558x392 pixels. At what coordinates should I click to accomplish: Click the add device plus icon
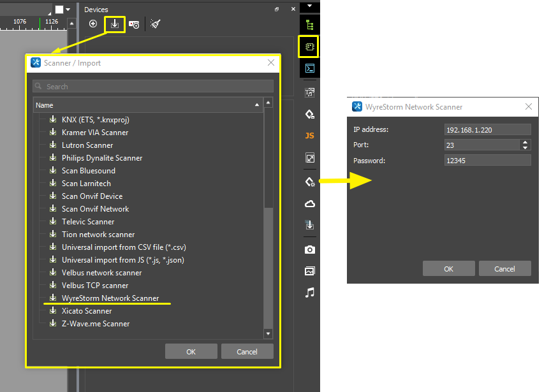pyautogui.click(x=93, y=24)
